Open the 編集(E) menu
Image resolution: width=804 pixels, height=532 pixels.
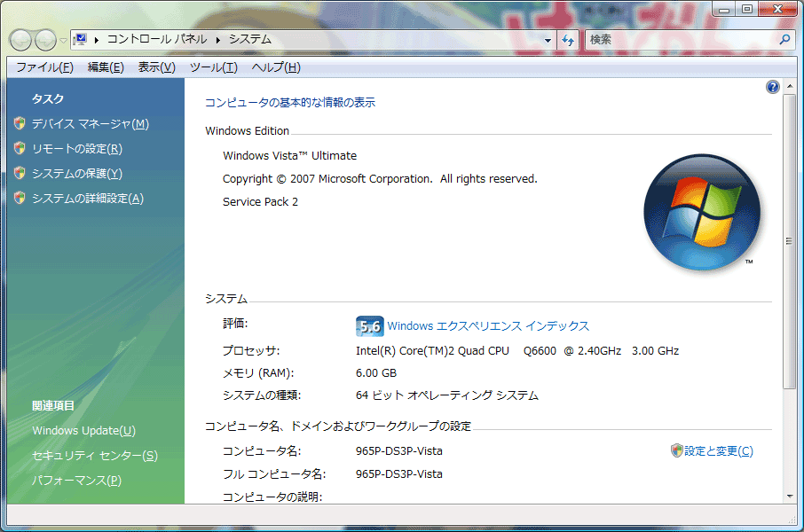pos(106,67)
